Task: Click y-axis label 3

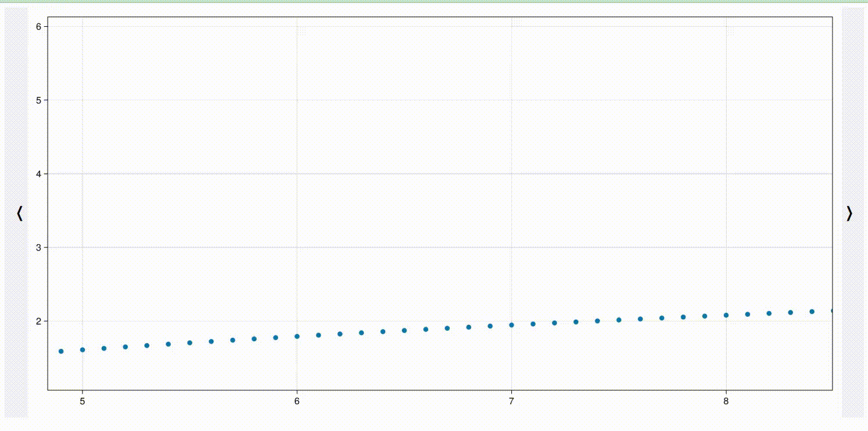Action: click(x=38, y=248)
